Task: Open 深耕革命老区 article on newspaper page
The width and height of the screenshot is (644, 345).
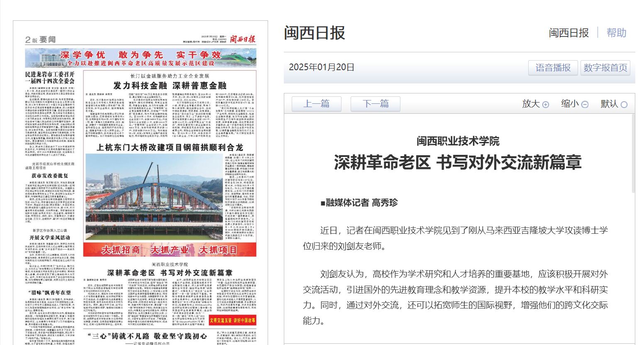Action: click(170, 273)
